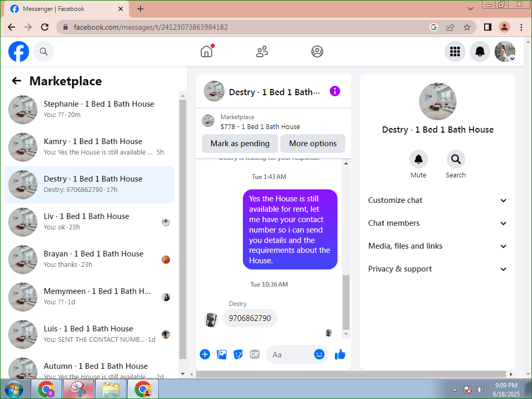This screenshot has height=399, width=532.
Task: Open Snipping Tool in taskbar
Action: [x=79, y=389]
